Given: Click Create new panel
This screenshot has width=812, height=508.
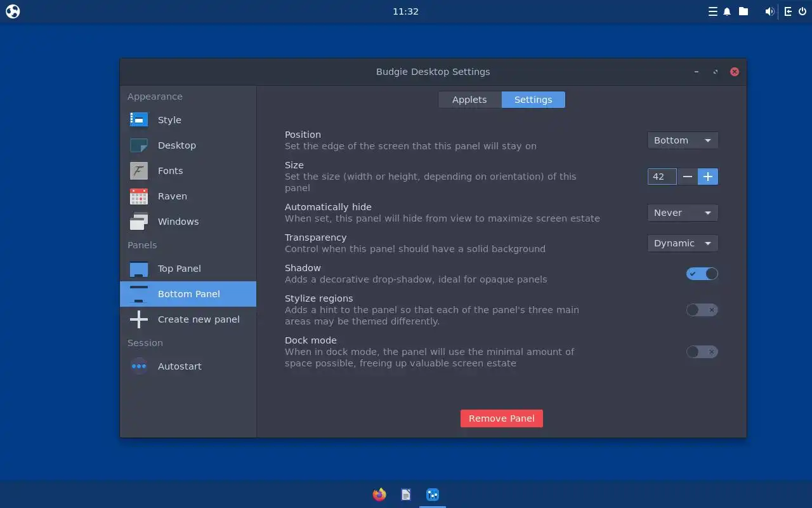Looking at the screenshot, I should coord(188,319).
